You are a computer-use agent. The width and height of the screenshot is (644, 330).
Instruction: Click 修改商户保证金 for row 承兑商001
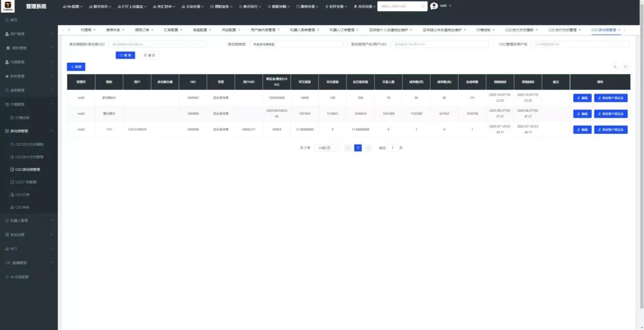[x=611, y=97]
